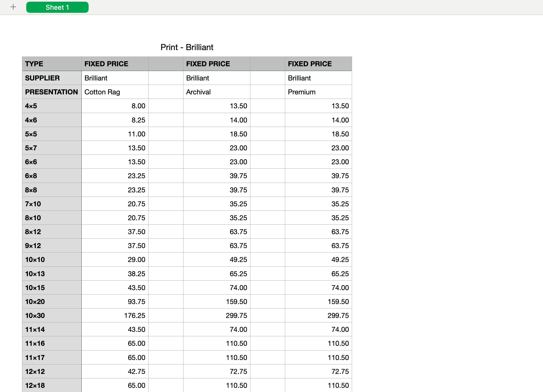Viewport: 543px width, 392px height.
Task: Click the 29.00 price cell
Action: 115,259
